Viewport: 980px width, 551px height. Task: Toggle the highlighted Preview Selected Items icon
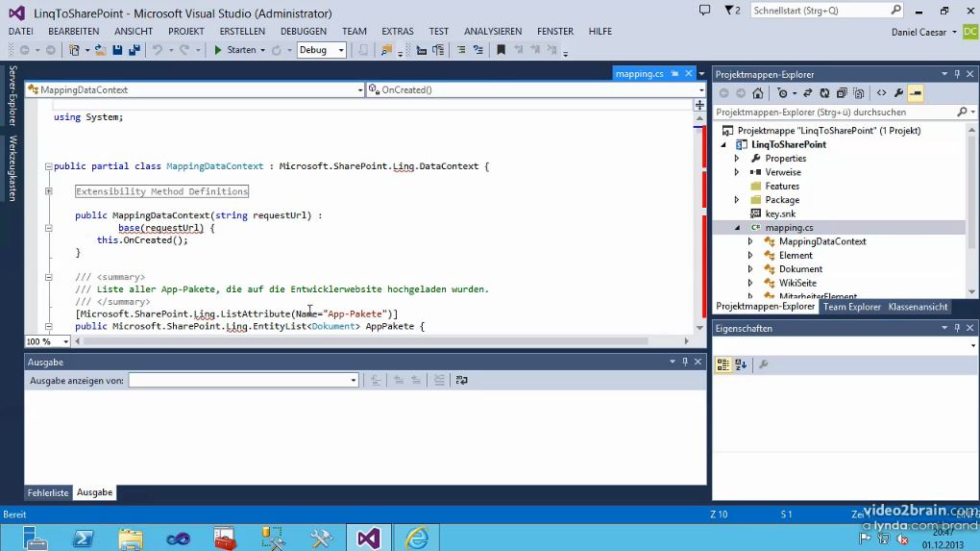click(x=916, y=93)
